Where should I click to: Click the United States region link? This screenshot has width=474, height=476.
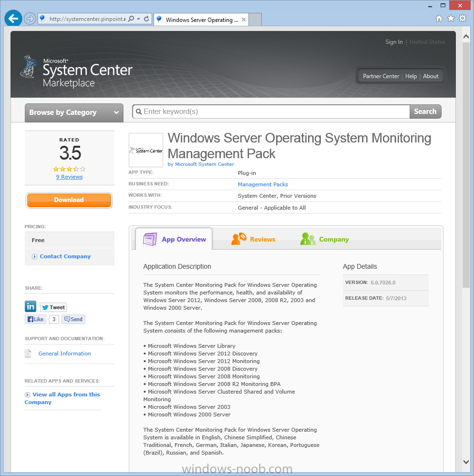[427, 42]
